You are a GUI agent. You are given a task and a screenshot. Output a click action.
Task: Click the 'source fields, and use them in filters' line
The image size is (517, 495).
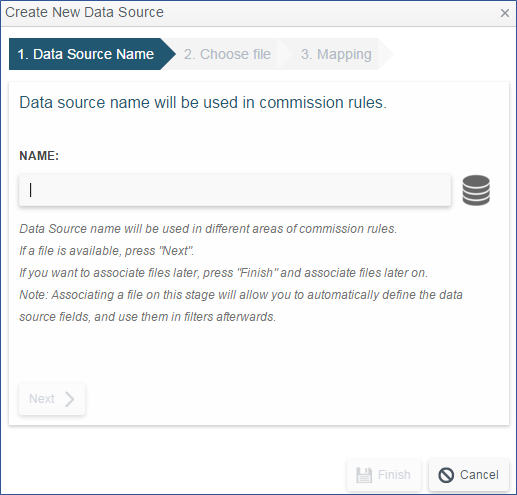tap(147, 317)
